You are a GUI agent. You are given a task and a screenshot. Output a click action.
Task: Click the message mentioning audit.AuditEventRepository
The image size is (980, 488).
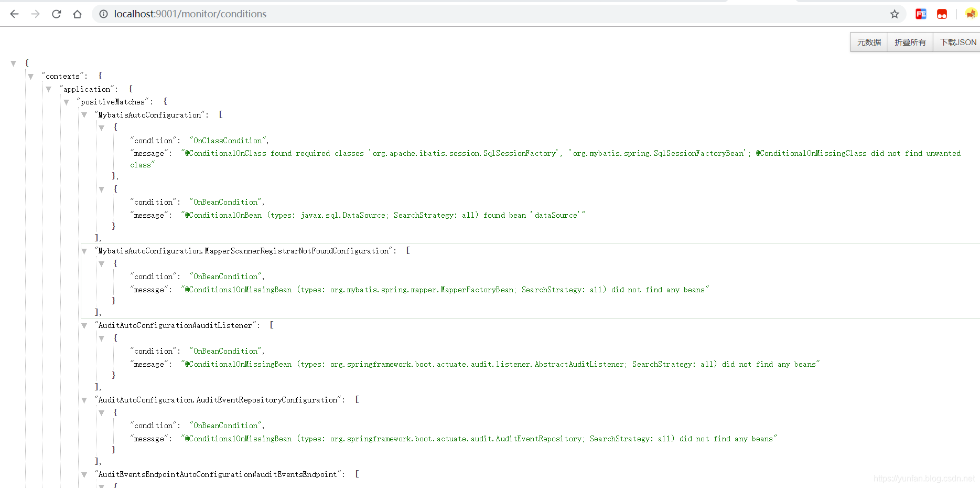(x=479, y=439)
